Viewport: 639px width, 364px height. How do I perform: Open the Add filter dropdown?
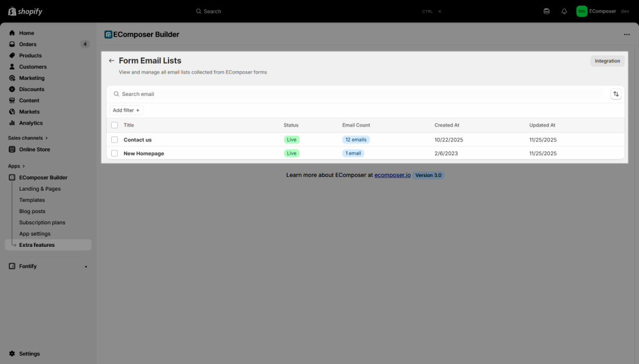[x=126, y=110]
